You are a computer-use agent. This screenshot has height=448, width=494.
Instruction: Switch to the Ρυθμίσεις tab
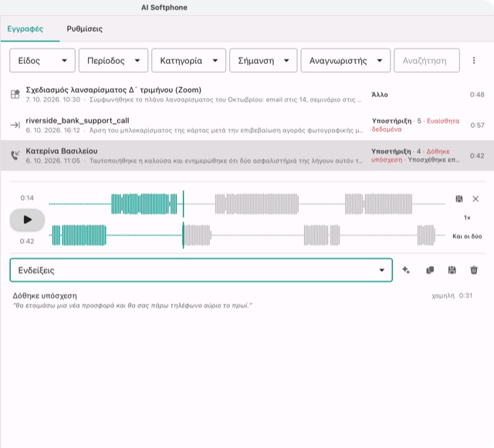tap(84, 29)
